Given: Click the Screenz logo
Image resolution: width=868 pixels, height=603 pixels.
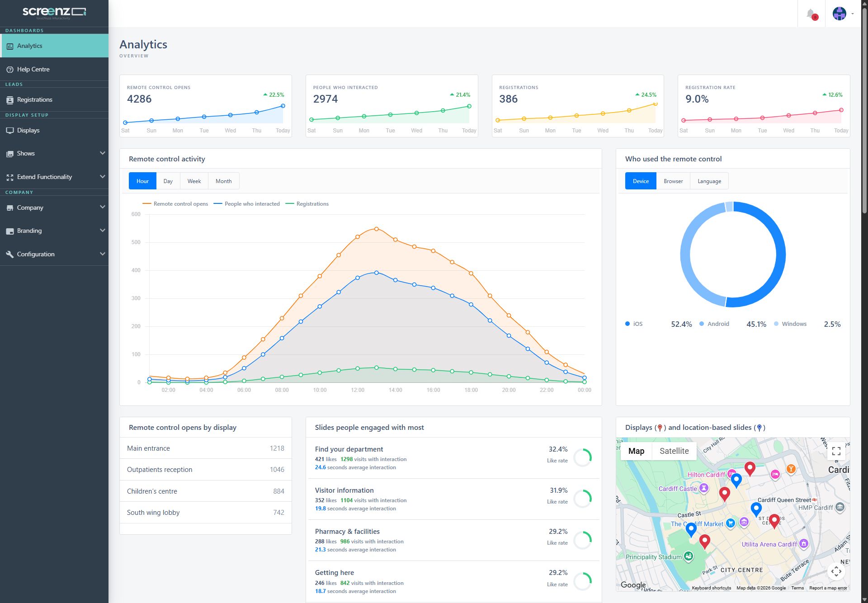Looking at the screenshot, I should click(54, 12).
